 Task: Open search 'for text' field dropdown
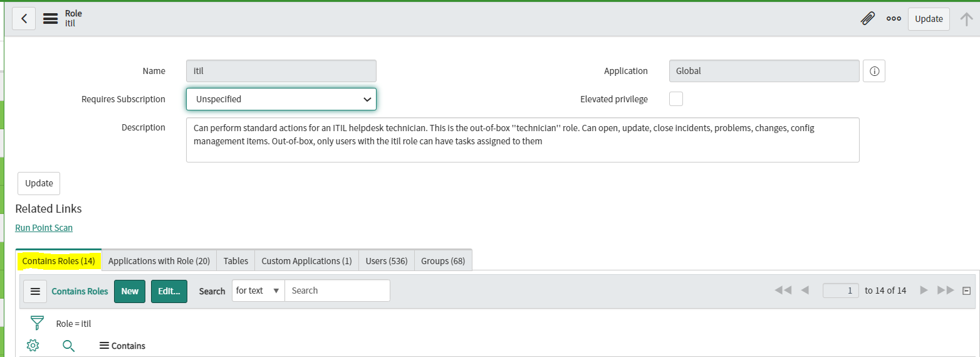click(x=258, y=290)
